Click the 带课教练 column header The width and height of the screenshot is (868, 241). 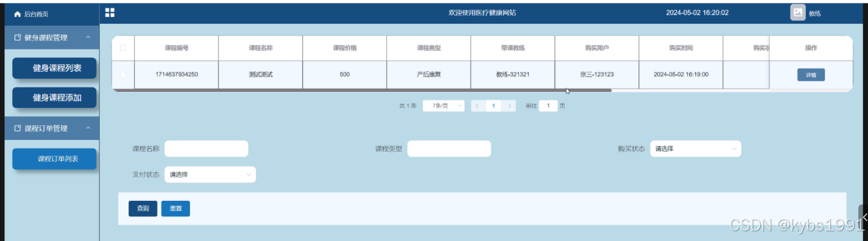click(x=513, y=48)
